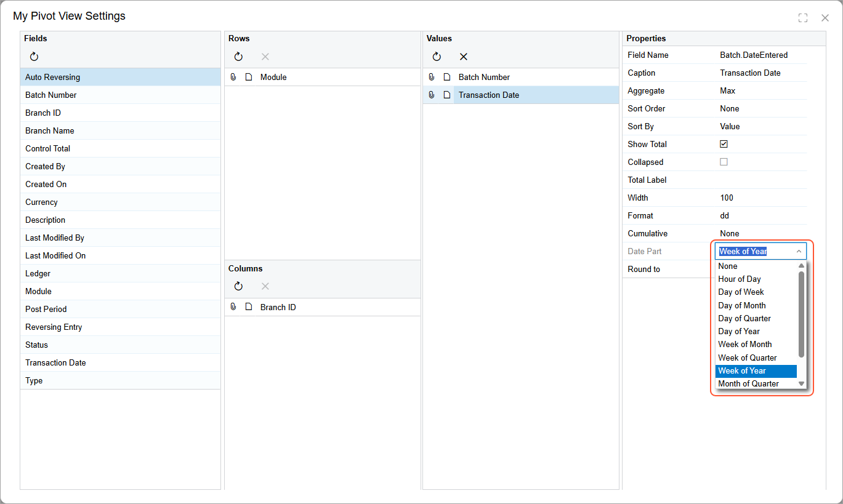843x504 pixels.
Task: Collapse the Date Part dropdown arrow
Action: coord(799,251)
